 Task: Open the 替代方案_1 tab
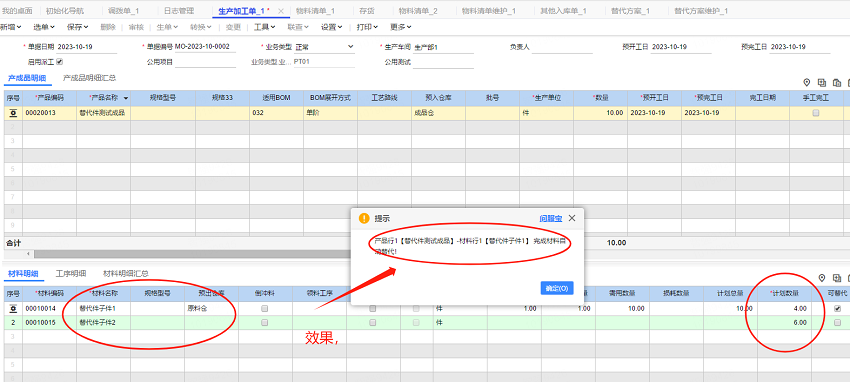click(630, 11)
